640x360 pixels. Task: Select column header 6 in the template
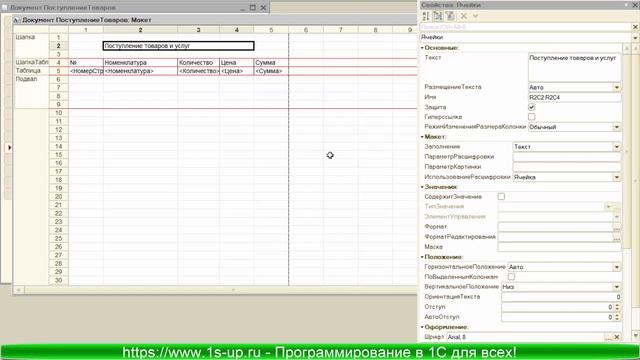[x=306, y=30]
